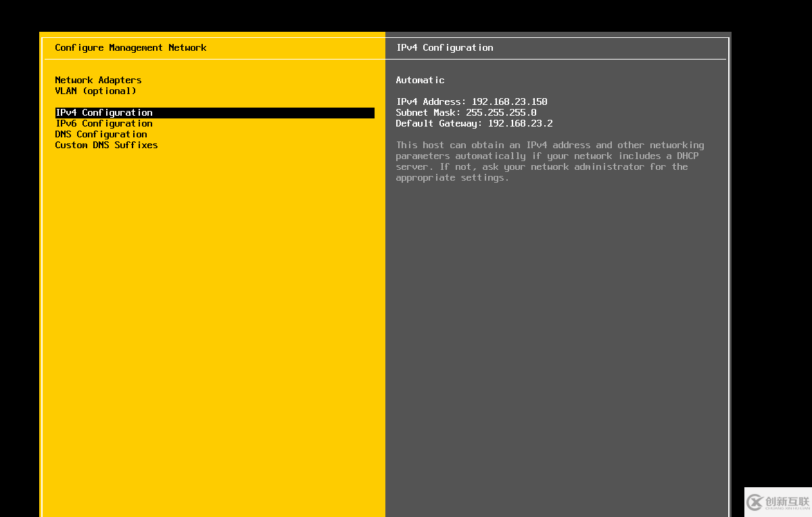Open IPv6 Configuration entry
The image size is (812, 517).
coord(103,123)
